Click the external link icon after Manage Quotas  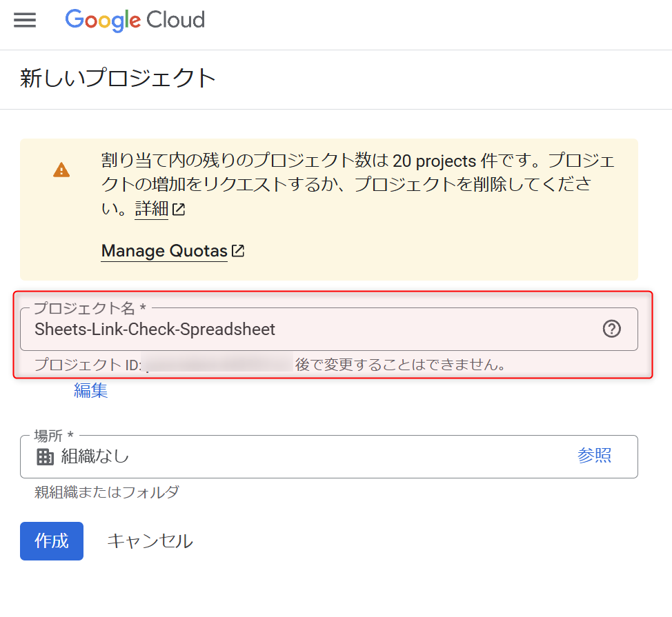click(237, 250)
